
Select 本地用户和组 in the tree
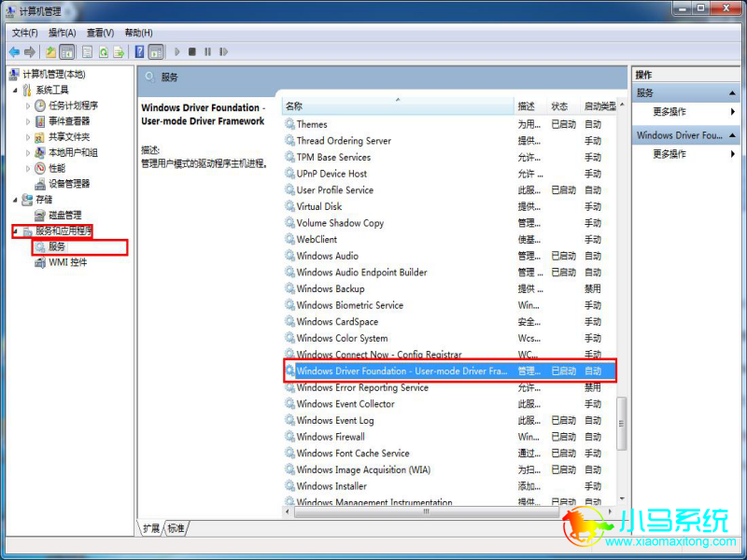[74, 152]
